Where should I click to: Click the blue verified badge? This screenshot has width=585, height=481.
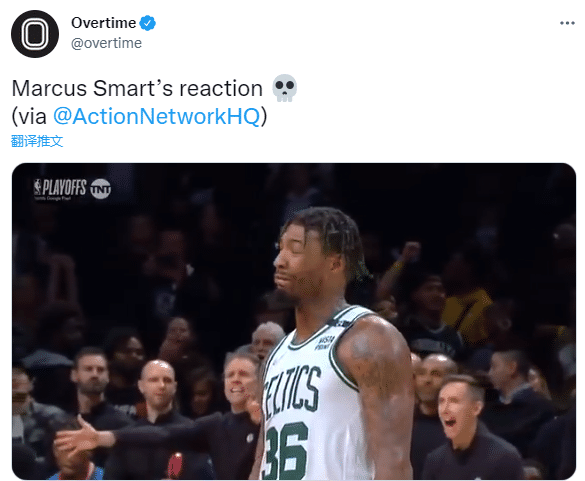click(x=147, y=23)
